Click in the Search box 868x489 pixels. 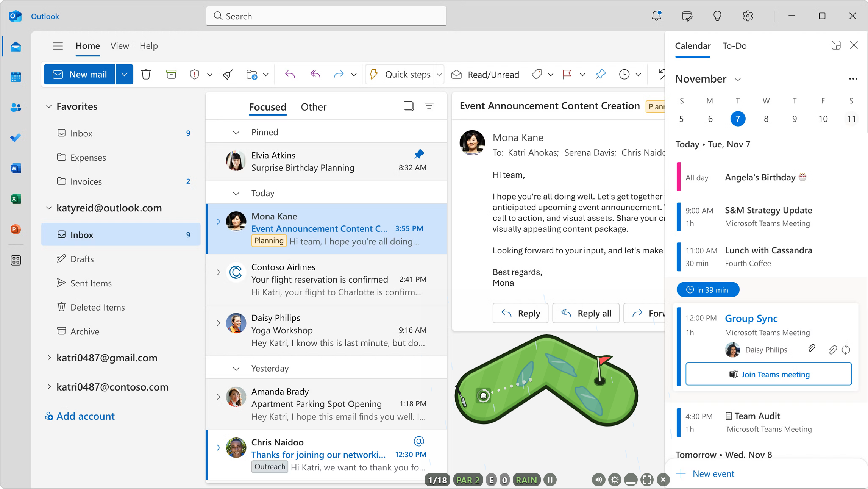[x=326, y=16]
